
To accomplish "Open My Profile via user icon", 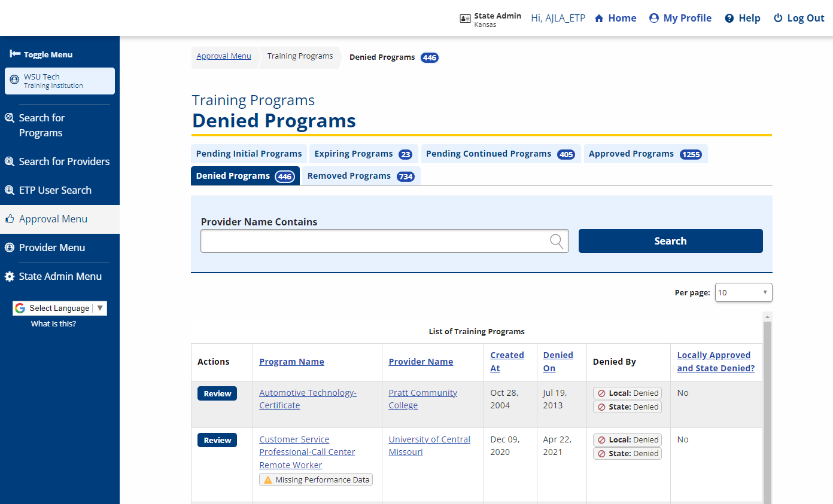I will coord(654,19).
